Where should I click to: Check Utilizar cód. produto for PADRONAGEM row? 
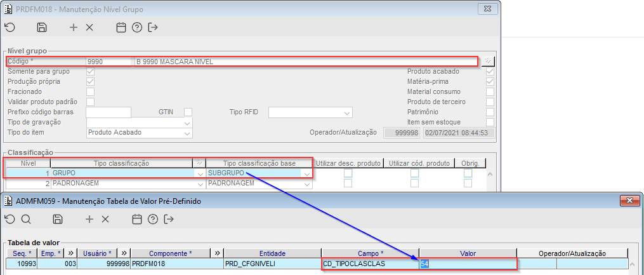(415, 184)
